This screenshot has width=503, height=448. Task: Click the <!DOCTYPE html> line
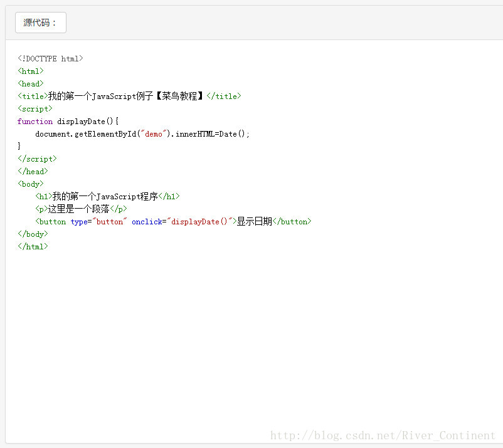[50, 59]
